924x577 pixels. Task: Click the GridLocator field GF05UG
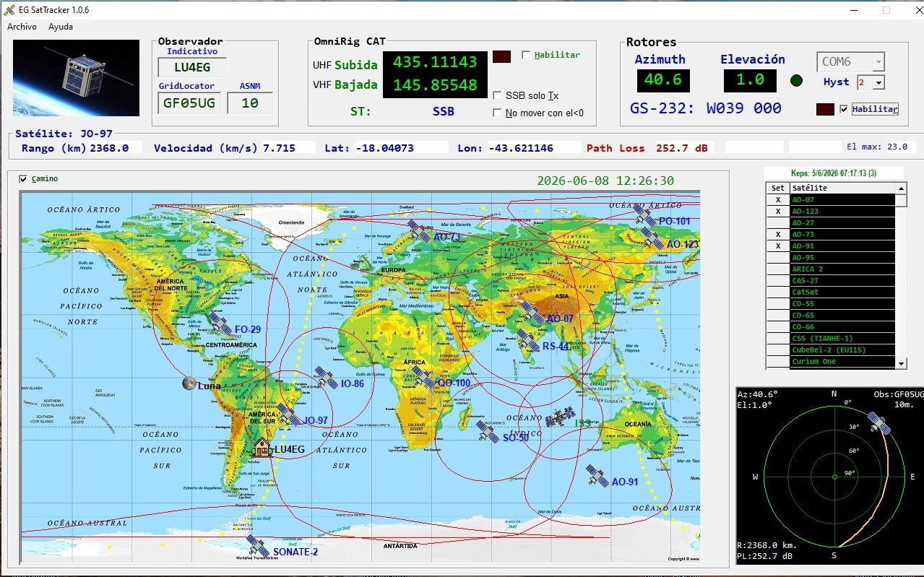(x=189, y=103)
